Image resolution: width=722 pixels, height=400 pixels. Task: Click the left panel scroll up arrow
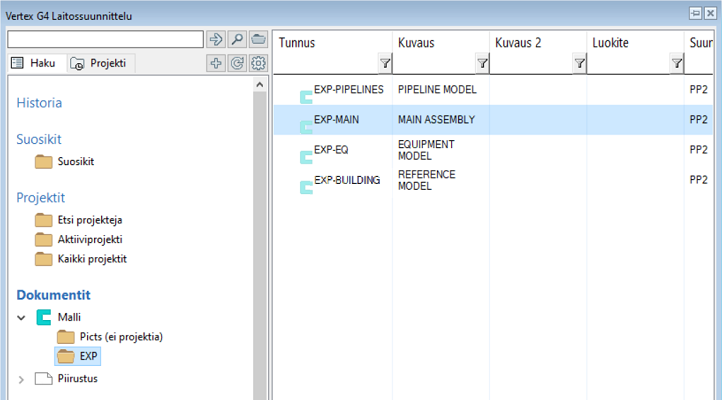pos(261,86)
